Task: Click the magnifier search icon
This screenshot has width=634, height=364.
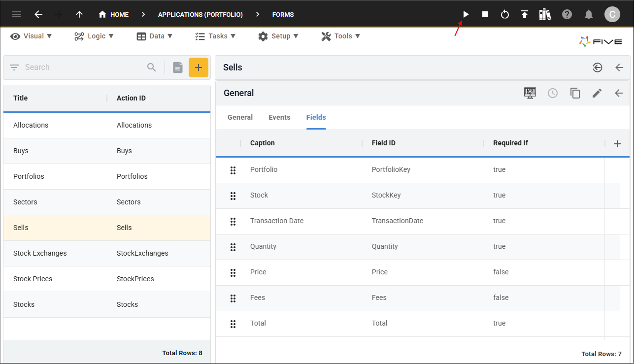Action: pyautogui.click(x=152, y=67)
